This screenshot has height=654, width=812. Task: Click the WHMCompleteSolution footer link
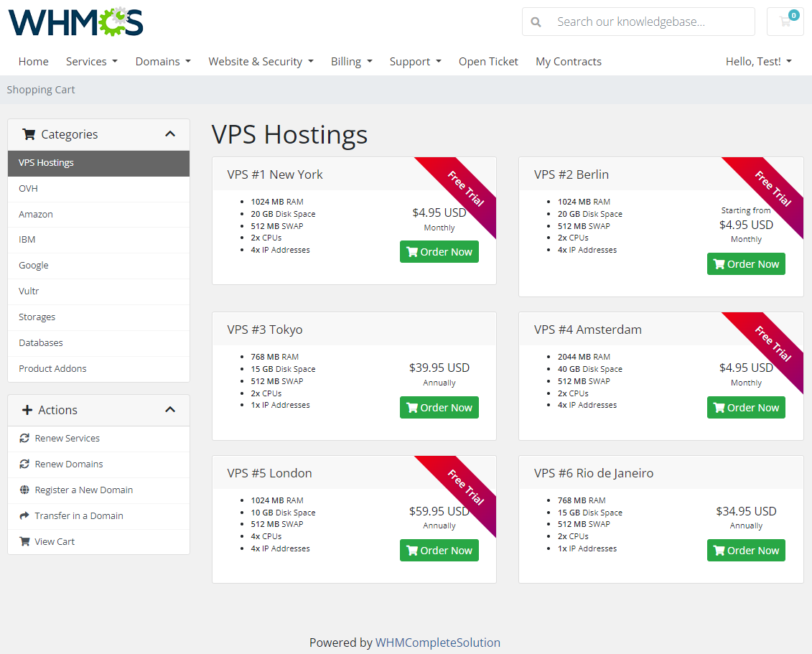point(438,643)
